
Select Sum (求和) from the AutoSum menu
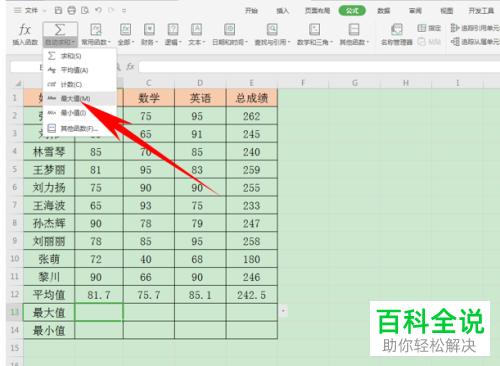(x=80, y=56)
